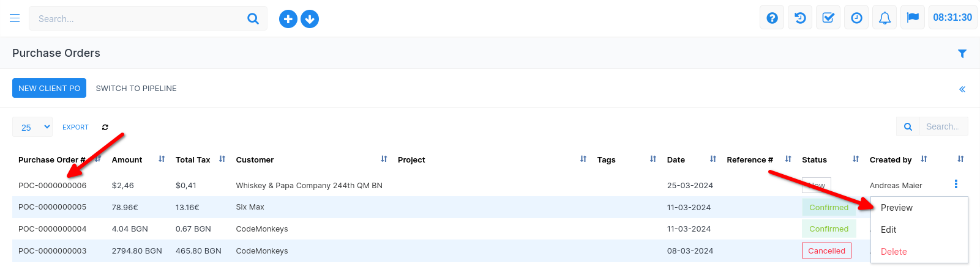This screenshot has height=267, width=980.
Task: Collapse panel with double chevron icon
Action: pos(962,89)
